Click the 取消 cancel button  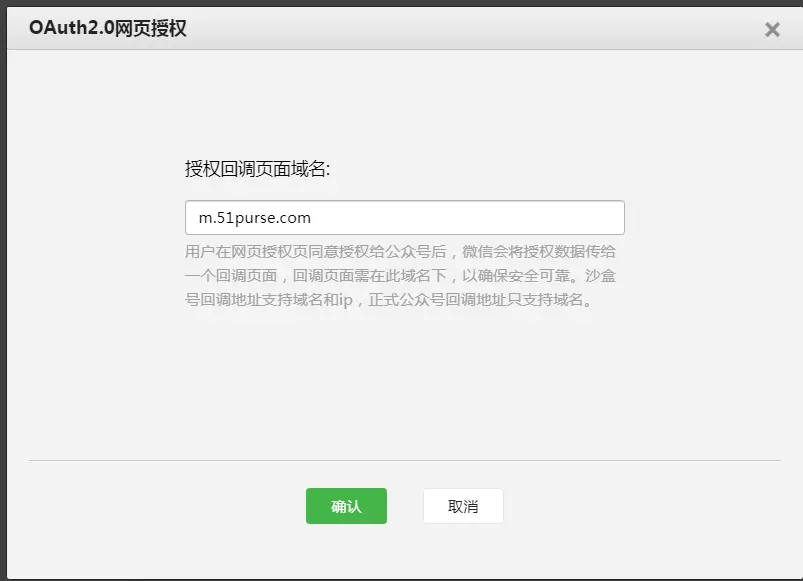click(x=463, y=506)
